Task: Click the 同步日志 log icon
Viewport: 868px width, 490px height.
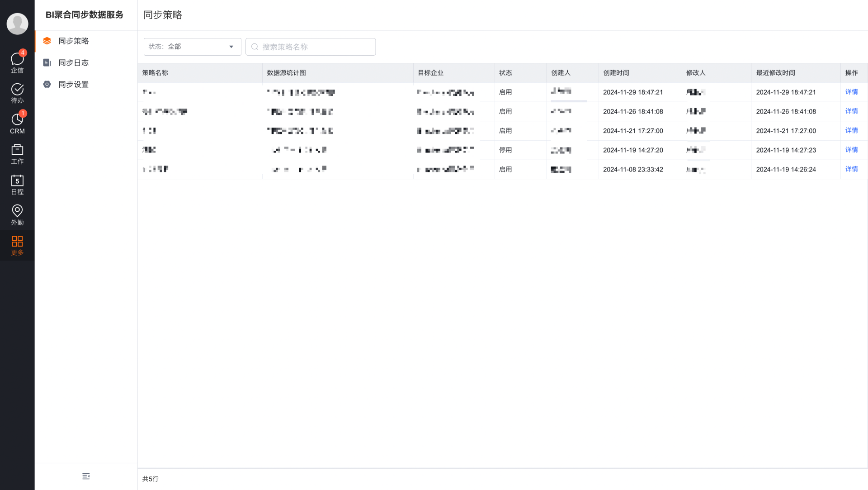Action: 47,62
